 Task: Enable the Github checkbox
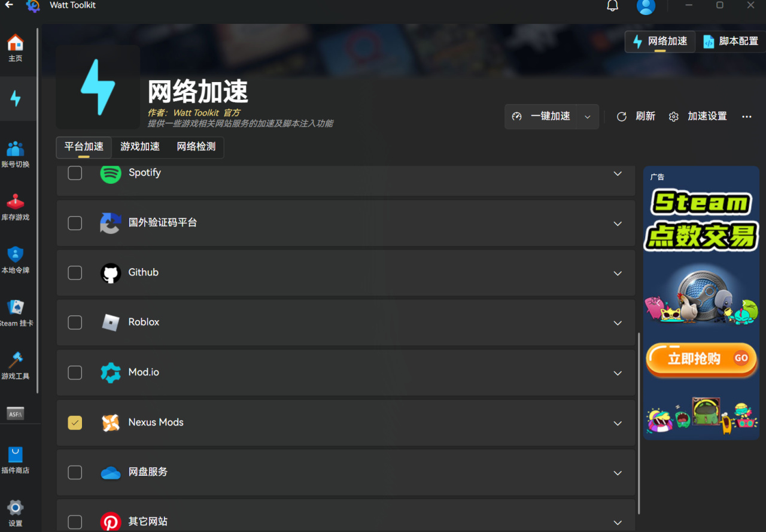coord(75,273)
